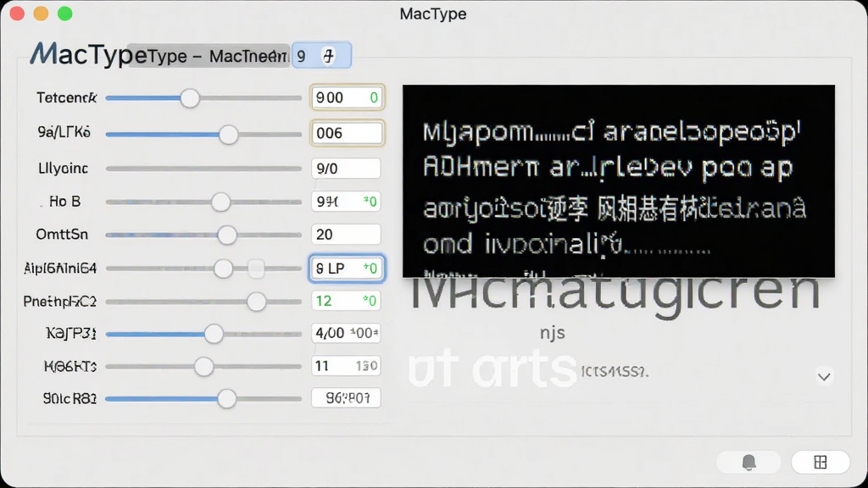868x488 pixels.
Task: Focus the 90ic R83 value field
Action: click(346, 398)
